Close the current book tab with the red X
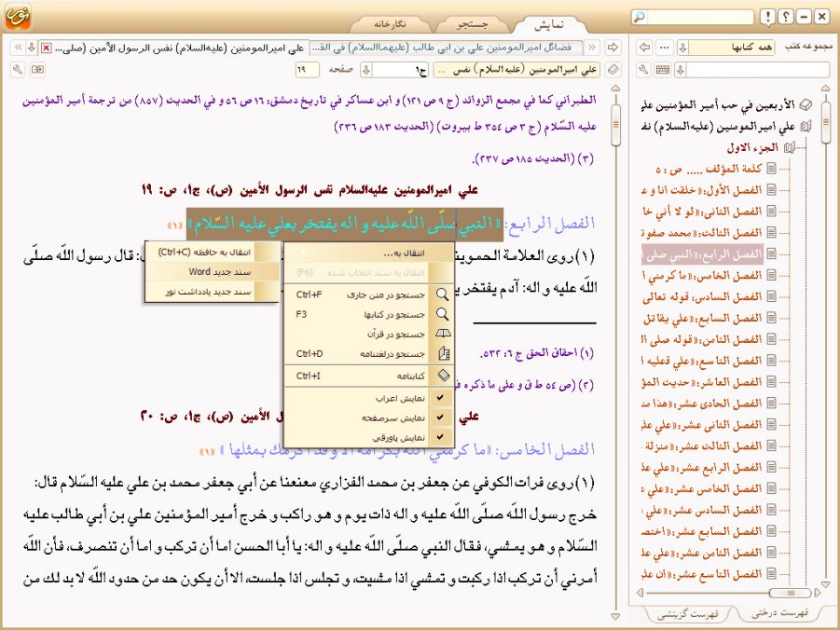Screen dimensions: 840x630 point(47,48)
